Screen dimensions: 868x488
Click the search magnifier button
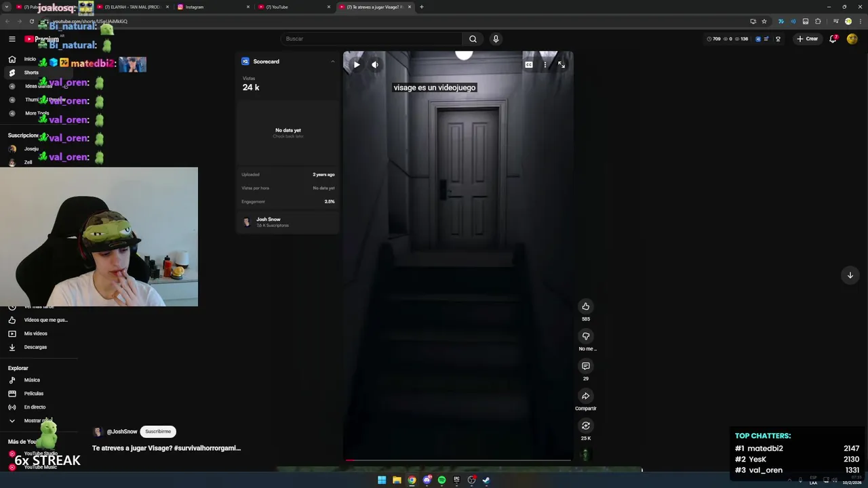click(473, 39)
